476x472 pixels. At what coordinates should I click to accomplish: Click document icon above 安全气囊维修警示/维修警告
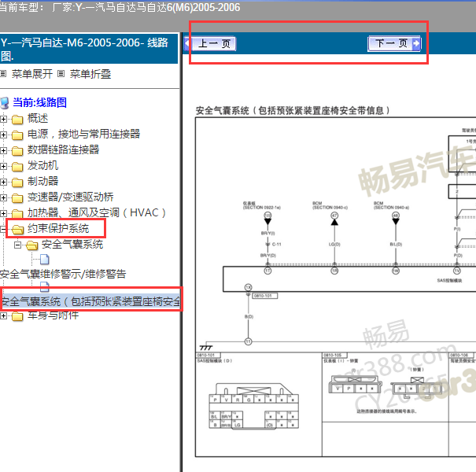(45, 260)
